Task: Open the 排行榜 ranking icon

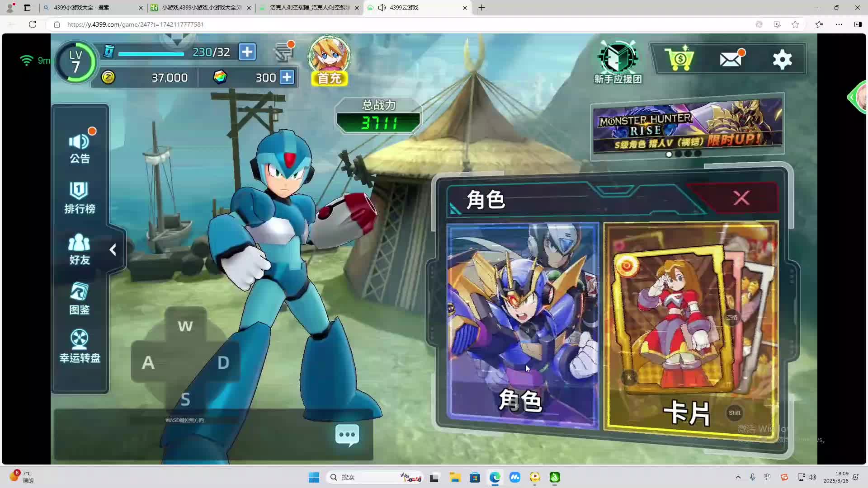Action: click(x=80, y=197)
